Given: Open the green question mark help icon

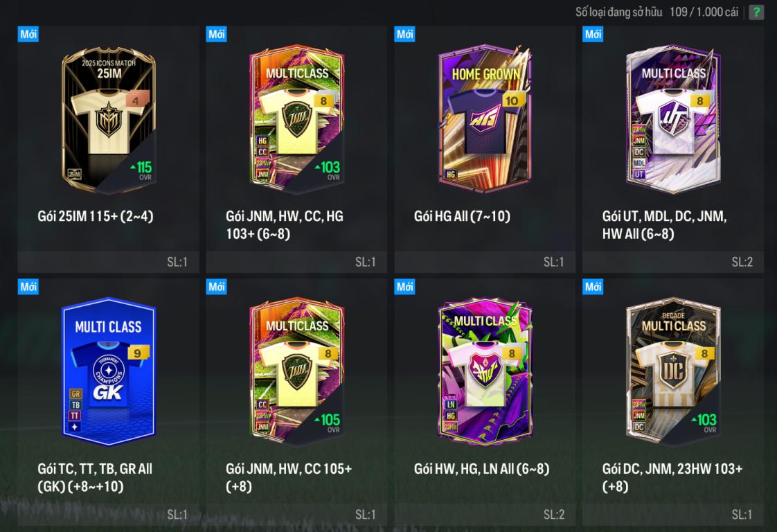Looking at the screenshot, I should click(x=756, y=12).
